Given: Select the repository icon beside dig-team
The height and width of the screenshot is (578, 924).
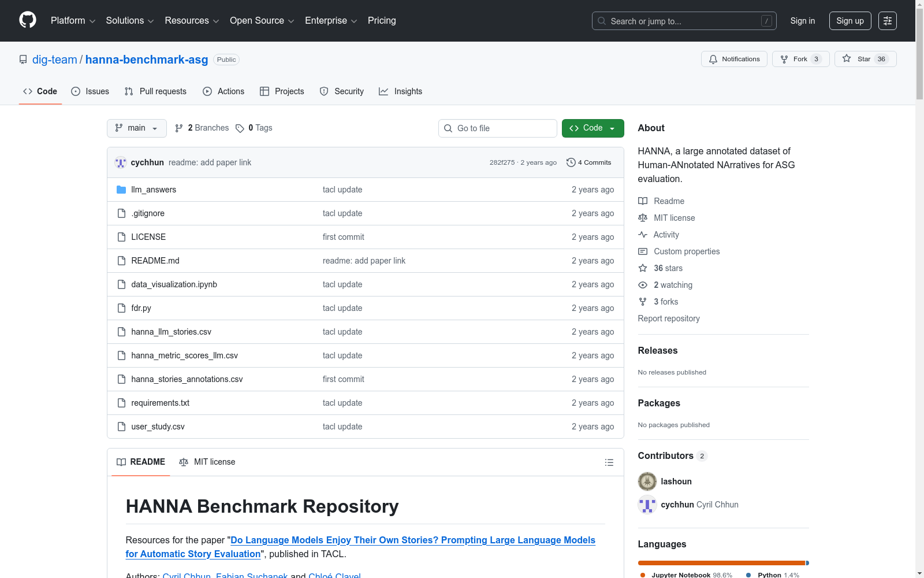Looking at the screenshot, I should (x=23, y=60).
